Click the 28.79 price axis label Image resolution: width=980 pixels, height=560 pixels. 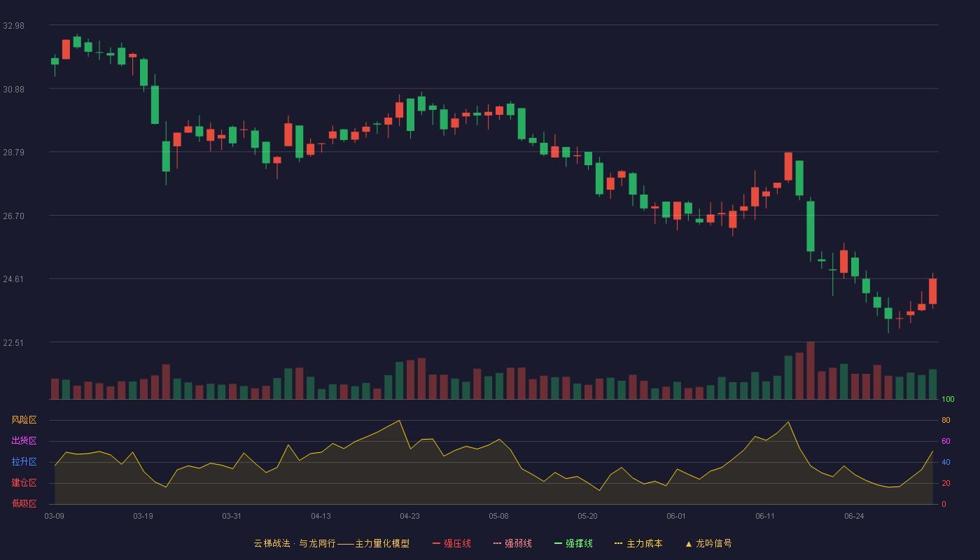tap(13, 152)
